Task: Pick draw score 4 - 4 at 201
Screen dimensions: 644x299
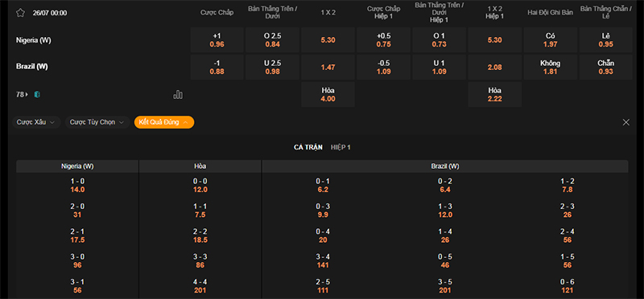Action: tap(200, 286)
